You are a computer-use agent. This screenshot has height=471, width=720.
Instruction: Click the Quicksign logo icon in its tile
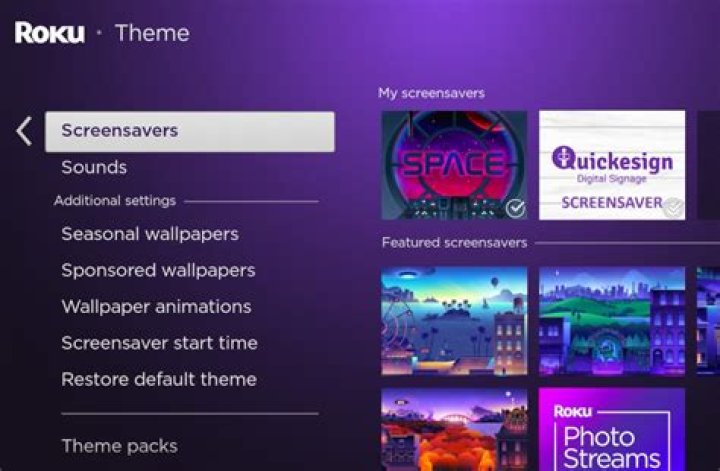(562, 158)
